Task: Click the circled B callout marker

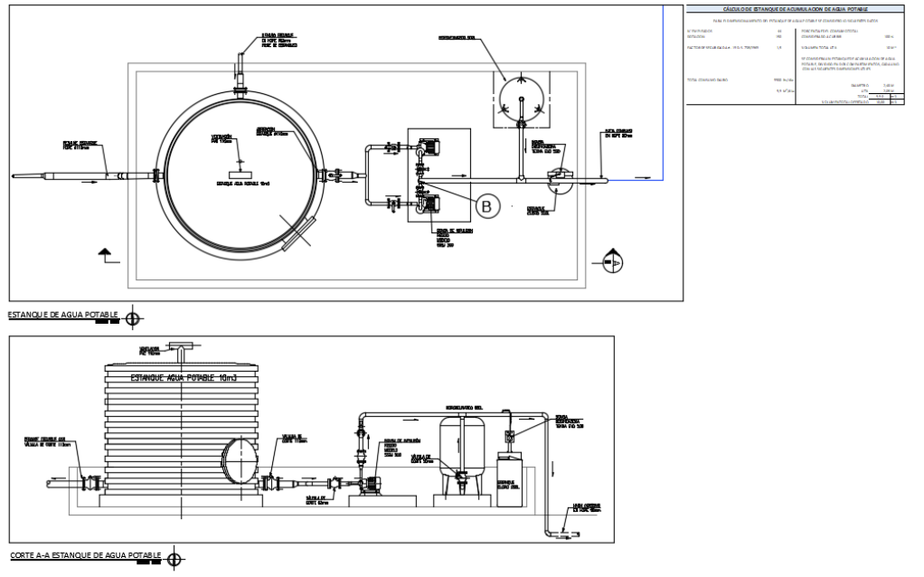Action: (x=486, y=207)
